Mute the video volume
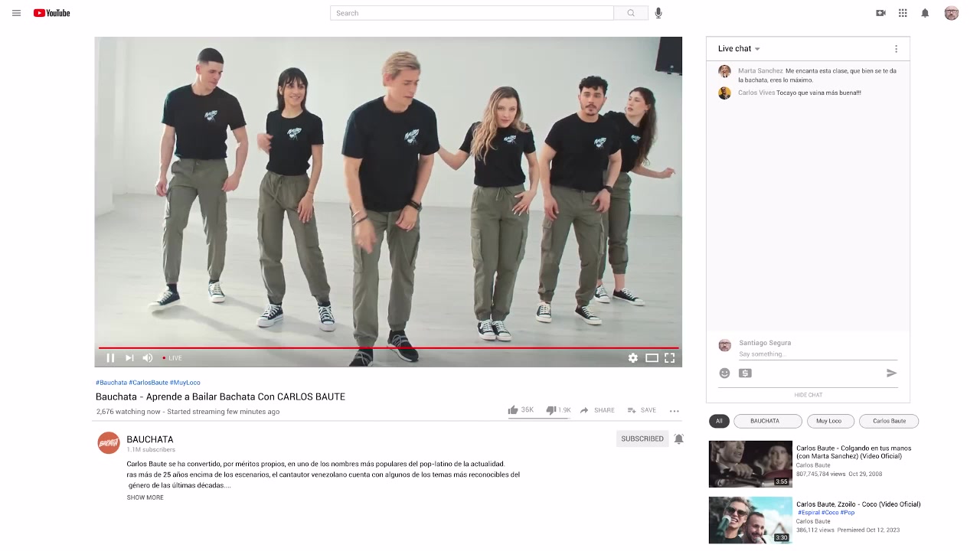The width and height of the screenshot is (980, 551). [148, 357]
